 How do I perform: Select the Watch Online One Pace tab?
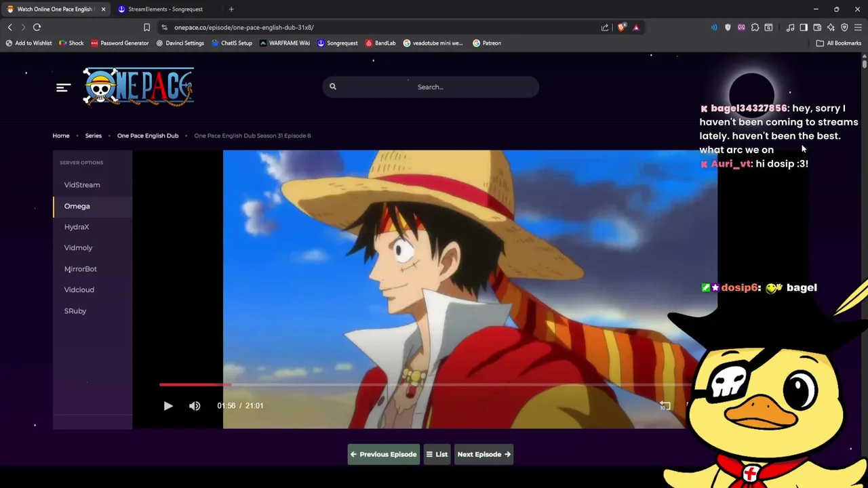(x=54, y=9)
